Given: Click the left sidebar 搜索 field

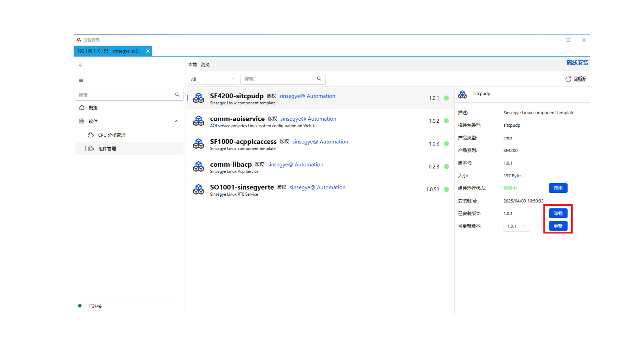Looking at the screenshot, I should pos(126,95).
